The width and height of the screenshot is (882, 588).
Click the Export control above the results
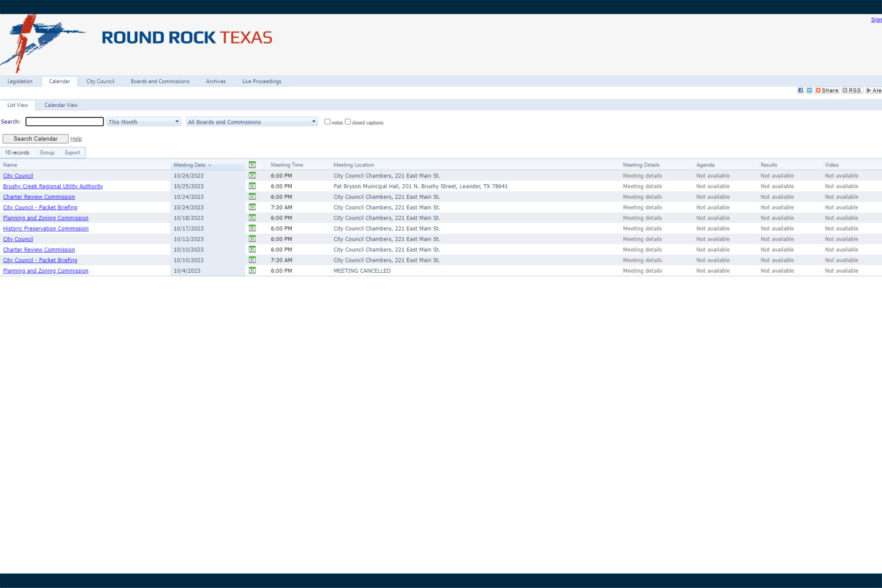(x=72, y=152)
